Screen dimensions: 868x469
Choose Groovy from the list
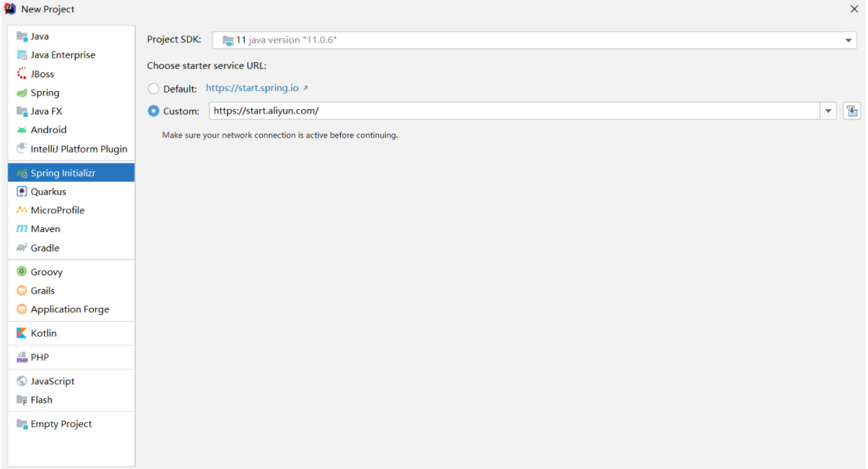71,272
